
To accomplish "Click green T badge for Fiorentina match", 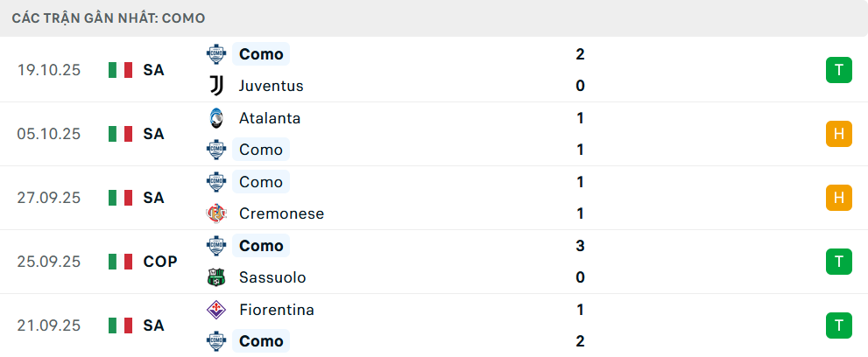I will 838,325.
